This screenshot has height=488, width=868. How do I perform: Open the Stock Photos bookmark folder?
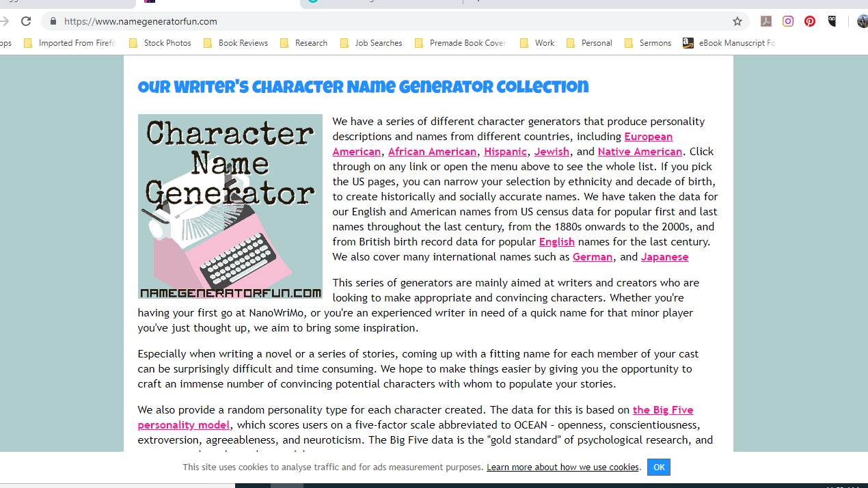(160, 43)
